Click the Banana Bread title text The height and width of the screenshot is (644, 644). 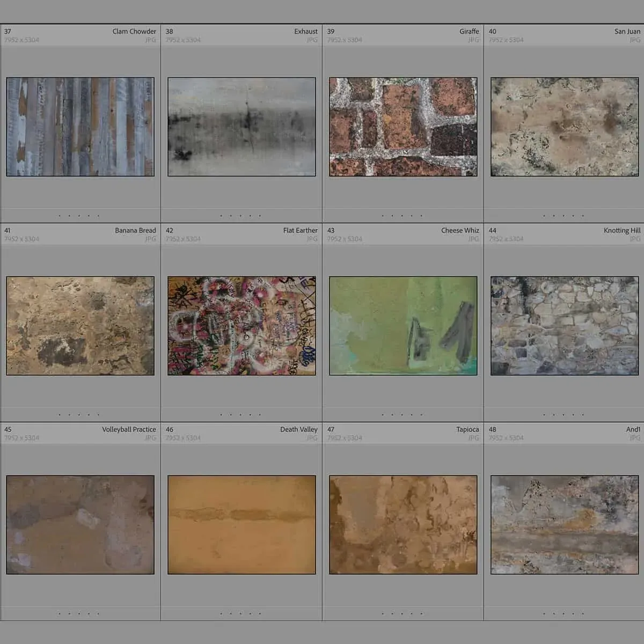pos(135,230)
